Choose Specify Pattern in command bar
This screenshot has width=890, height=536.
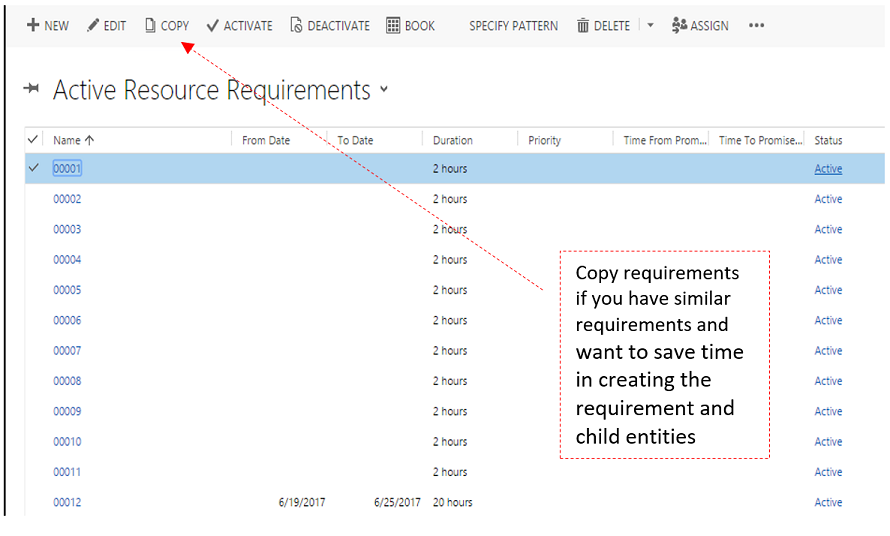(513, 25)
